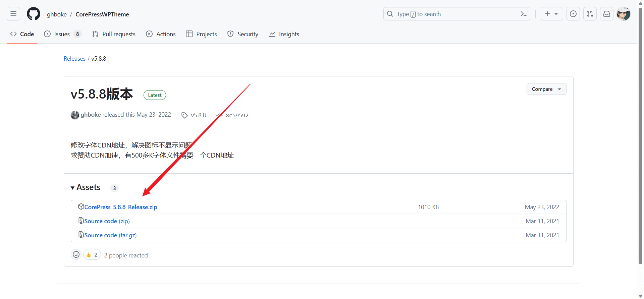Click the GitHub logo home icon
This screenshot has width=644, height=299.
coord(34,14)
